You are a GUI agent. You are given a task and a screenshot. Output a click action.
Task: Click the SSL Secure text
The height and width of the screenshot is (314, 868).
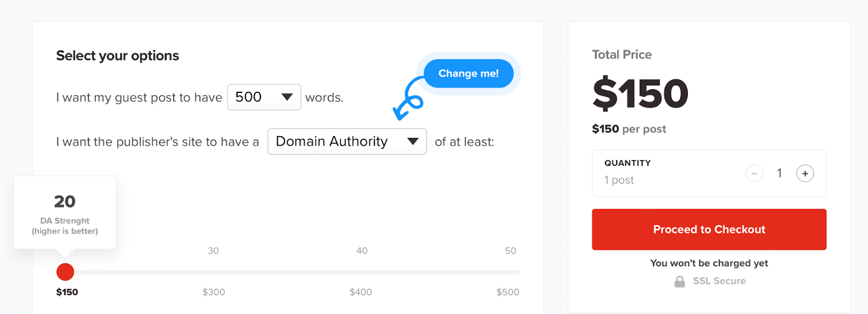pyautogui.click(x=719, y=281)
